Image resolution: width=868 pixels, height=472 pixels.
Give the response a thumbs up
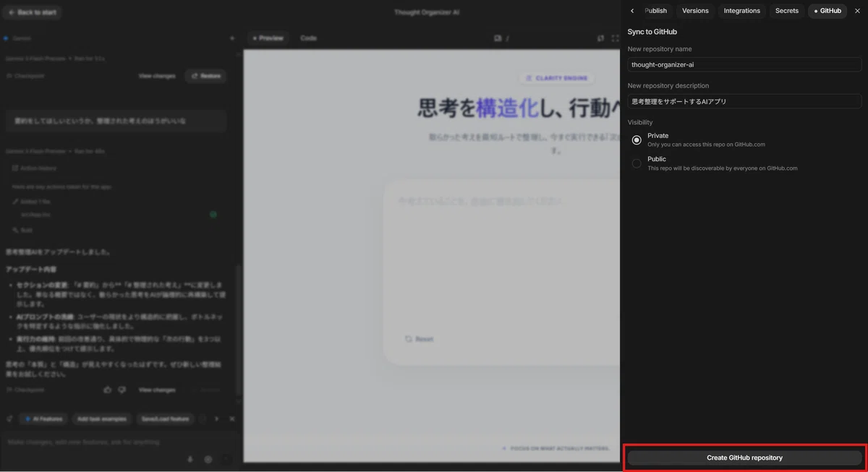coord(108,390)
